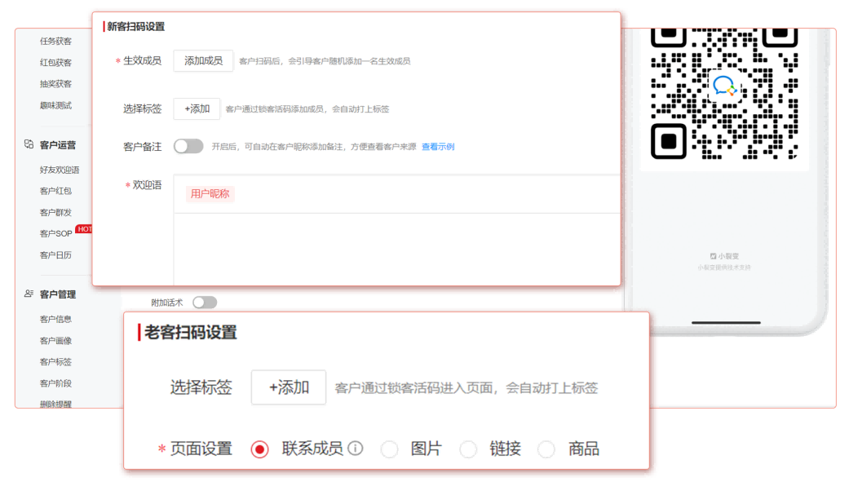
Task: Select the 商品 page setting option
Action: (546, 449)
